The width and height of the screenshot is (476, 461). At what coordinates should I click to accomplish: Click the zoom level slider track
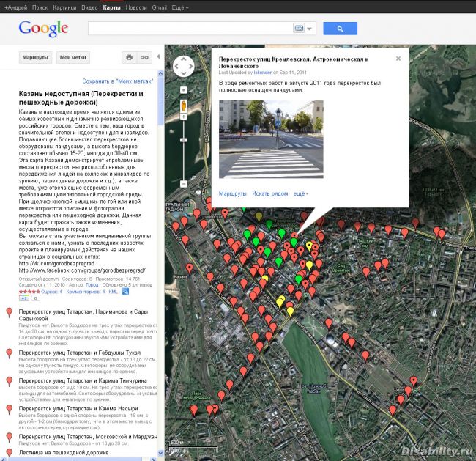pos(183,161)
